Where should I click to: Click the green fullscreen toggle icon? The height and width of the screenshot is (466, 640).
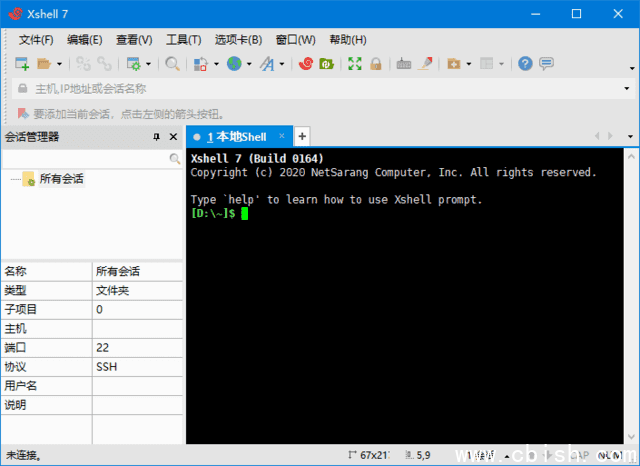coord(355,64)
